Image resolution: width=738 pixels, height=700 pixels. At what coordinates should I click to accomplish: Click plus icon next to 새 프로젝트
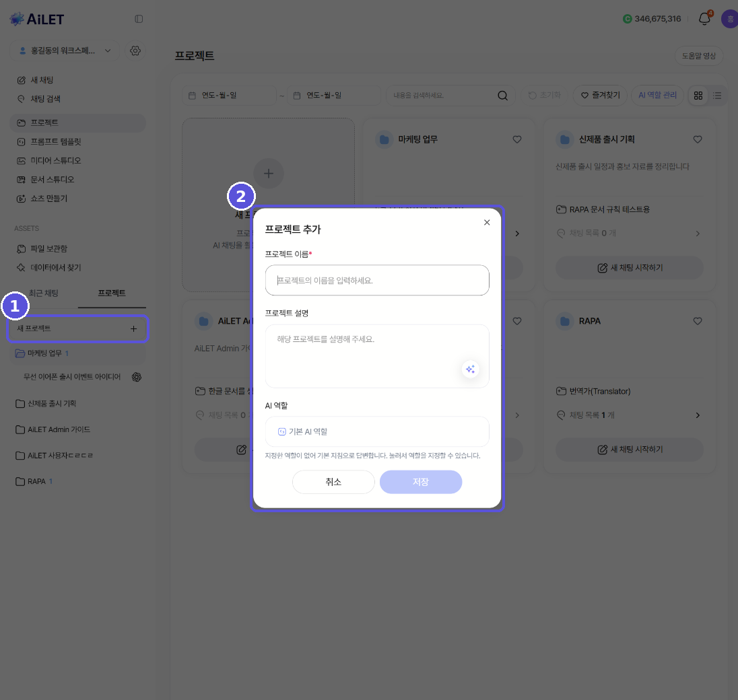(x=134, y=329)
